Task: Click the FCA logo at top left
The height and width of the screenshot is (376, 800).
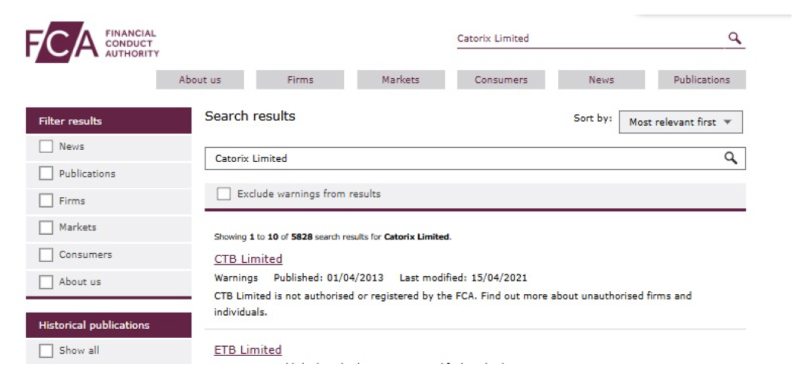Action: tap(92, 42)
